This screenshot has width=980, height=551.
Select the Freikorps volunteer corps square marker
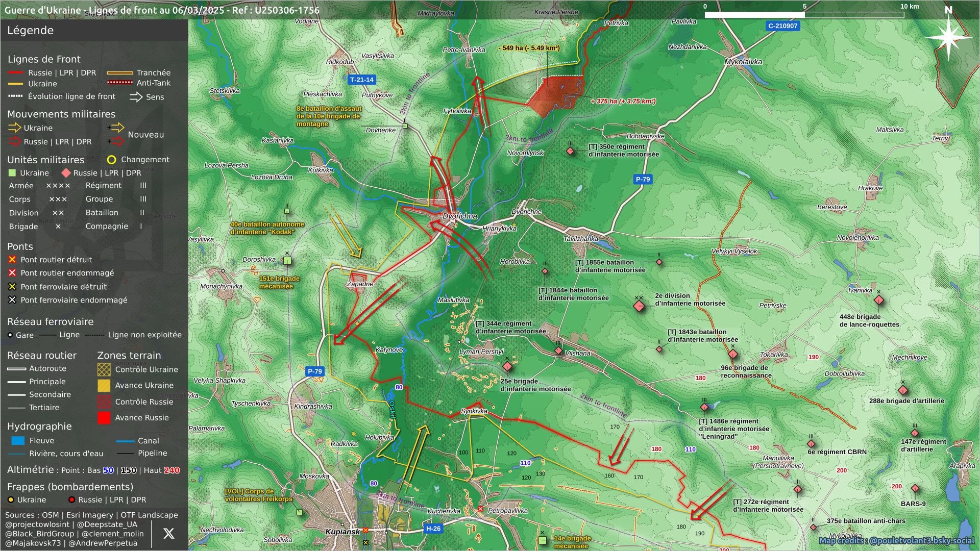click(300, 512)
